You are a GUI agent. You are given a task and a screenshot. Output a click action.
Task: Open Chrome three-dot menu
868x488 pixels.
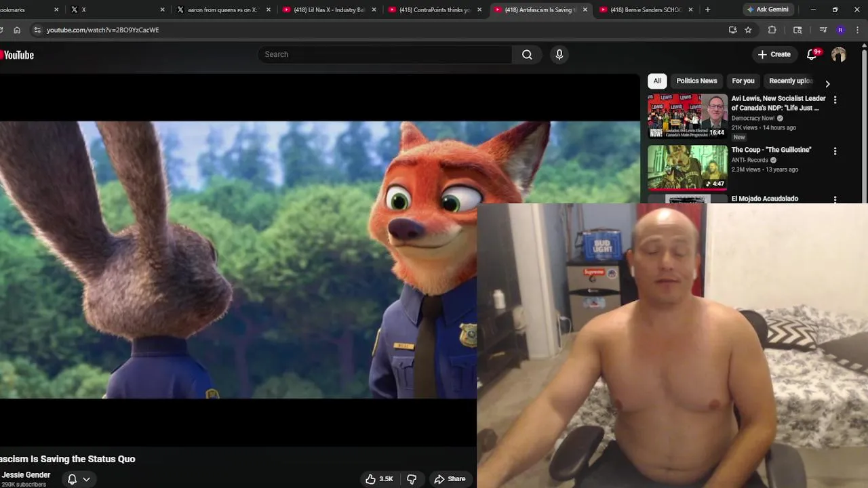(x=858, y=30)
